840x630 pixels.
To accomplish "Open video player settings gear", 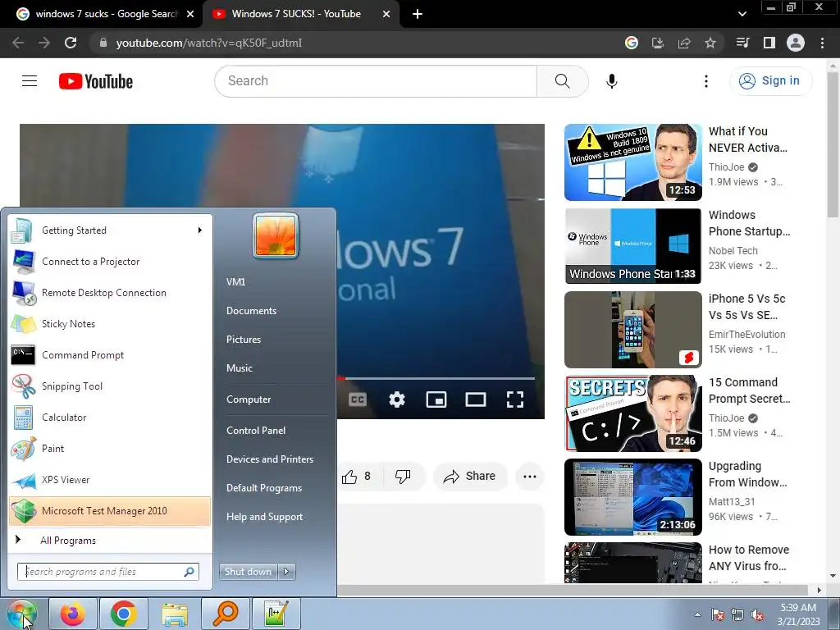I will click(397, 399).
